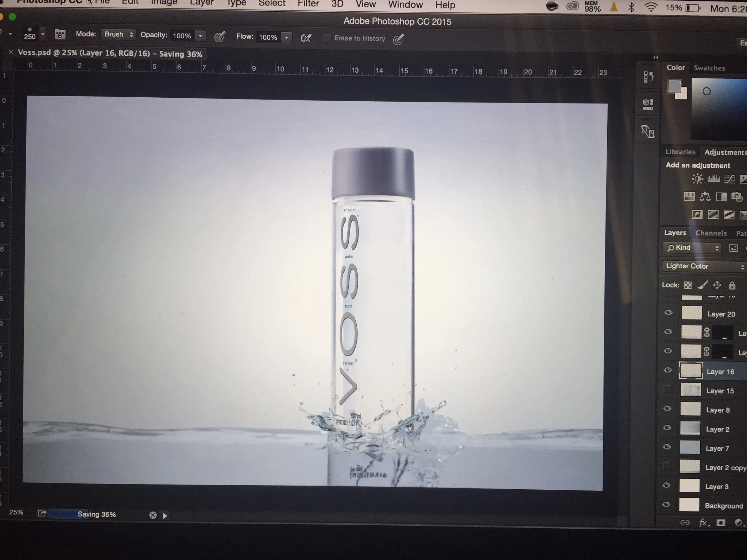Add a Photo Filter adjustment

[737, 197]
